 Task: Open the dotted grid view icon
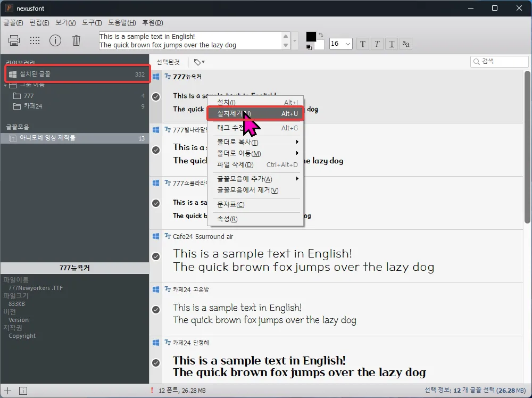pyautogui.click(x=35, y=40)
